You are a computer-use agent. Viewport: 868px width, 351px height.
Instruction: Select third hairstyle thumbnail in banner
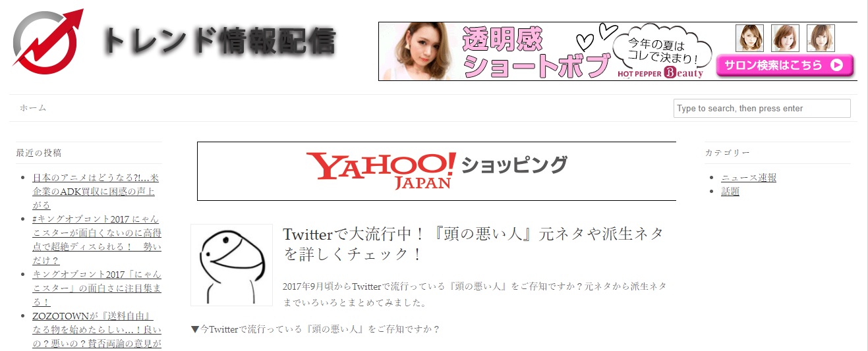tap(821, 38)
